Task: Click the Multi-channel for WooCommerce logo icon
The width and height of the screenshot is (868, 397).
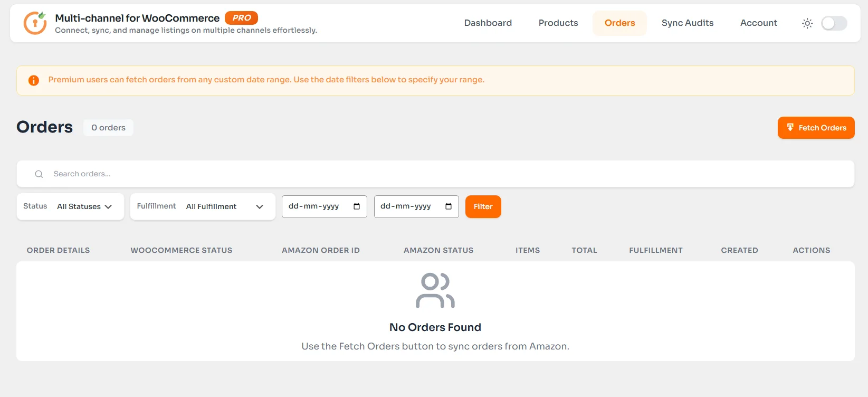Action: pyautogui.click(x=35, y=23)
